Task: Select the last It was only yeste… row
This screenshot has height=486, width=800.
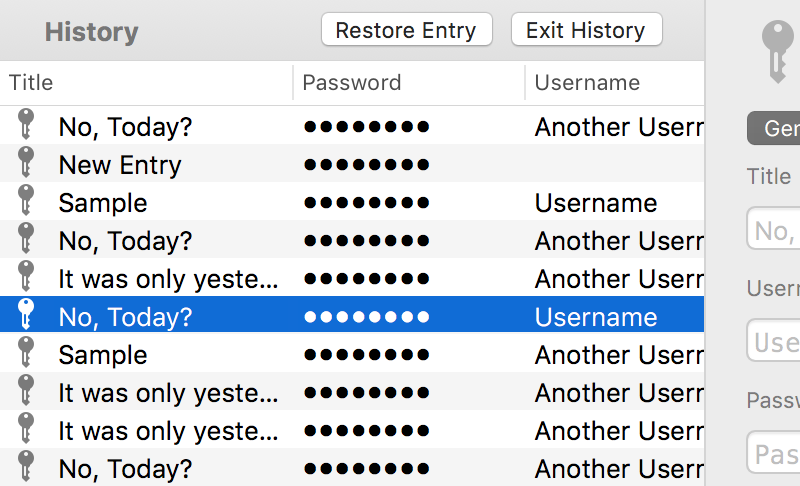Action: point(352,429)
